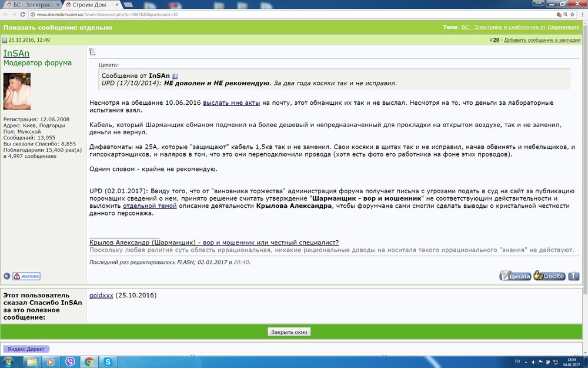
Task: Click the post date '25.10.2016, 12:49'
Action: [29, 40]
